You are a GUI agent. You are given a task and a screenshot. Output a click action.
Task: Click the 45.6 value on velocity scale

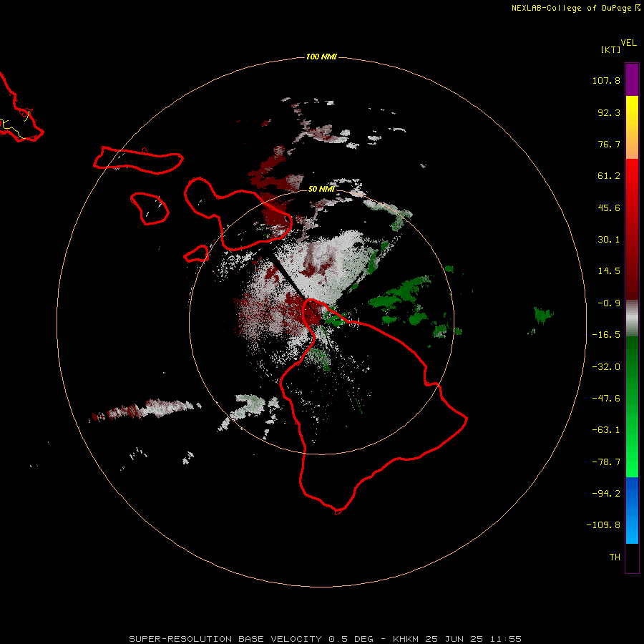(x=609, y=208)
